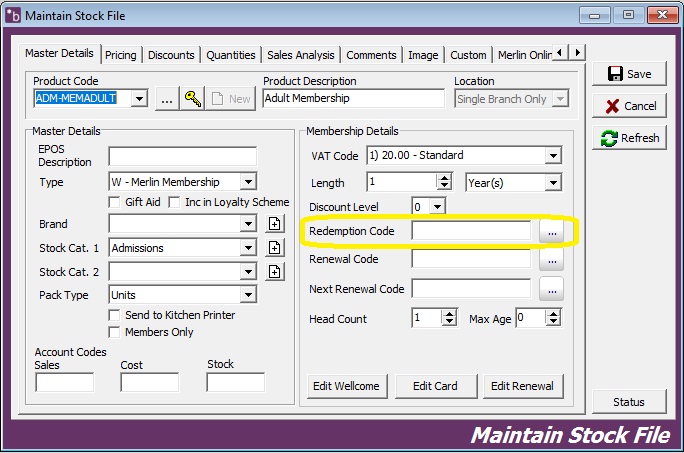Click the Redemption Code field
This screenshot has width=684, height=453.
[x=471, y=231]
